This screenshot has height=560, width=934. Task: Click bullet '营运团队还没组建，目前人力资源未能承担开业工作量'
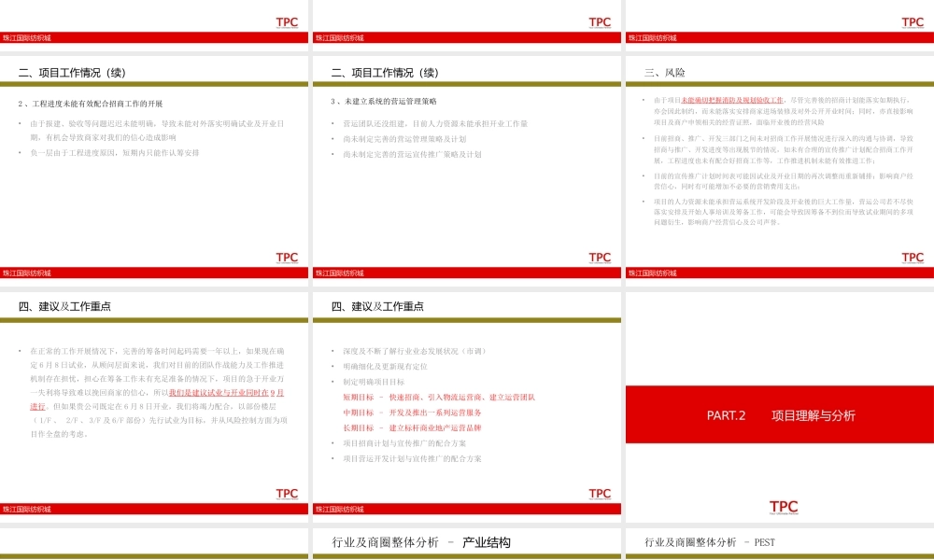point(435,124)
